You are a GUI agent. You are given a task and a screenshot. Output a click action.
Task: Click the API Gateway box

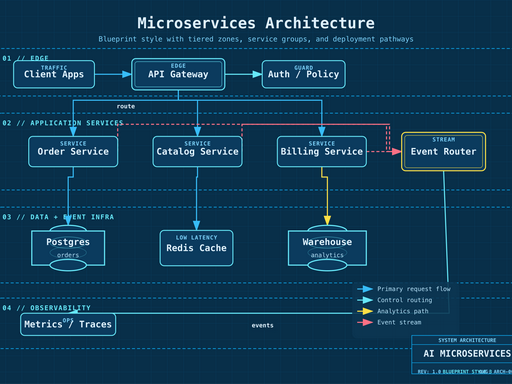point(178,74)
